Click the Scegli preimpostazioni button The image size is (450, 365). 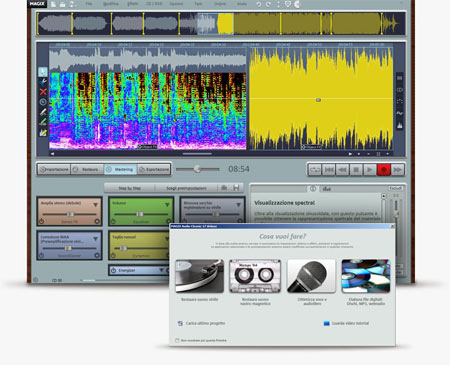[186, 188]
